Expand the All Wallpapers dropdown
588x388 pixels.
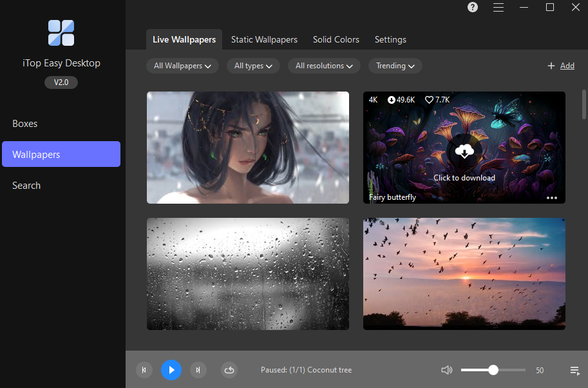[x=183, y=66]
